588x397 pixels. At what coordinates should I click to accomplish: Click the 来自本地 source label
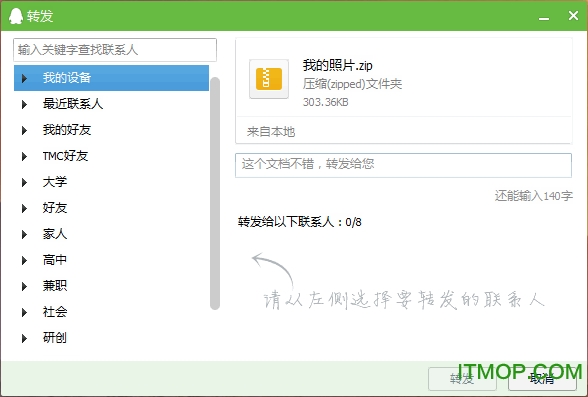tap(271, 132)
